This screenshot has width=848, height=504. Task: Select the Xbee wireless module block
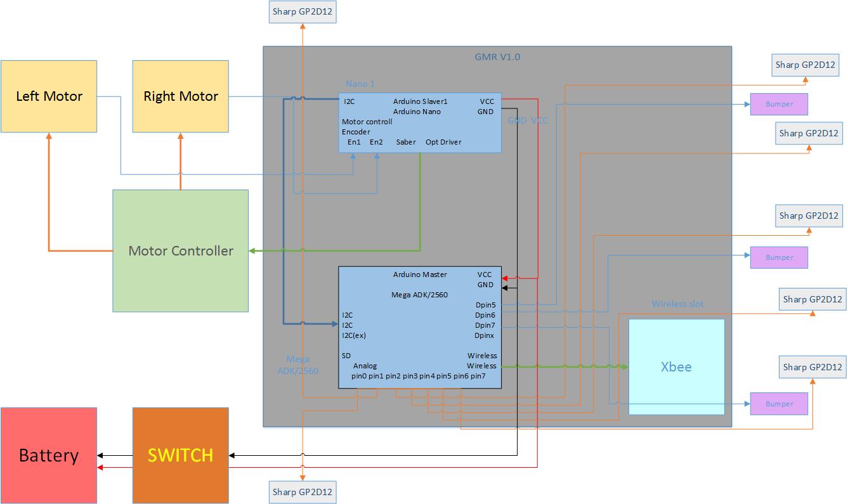pos(675,366)
